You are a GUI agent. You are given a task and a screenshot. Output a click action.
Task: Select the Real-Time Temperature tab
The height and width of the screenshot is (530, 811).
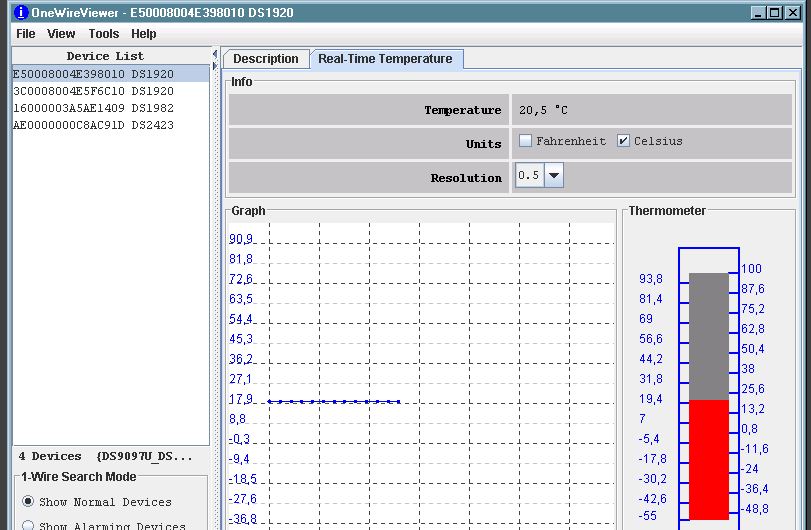(385, 59)
